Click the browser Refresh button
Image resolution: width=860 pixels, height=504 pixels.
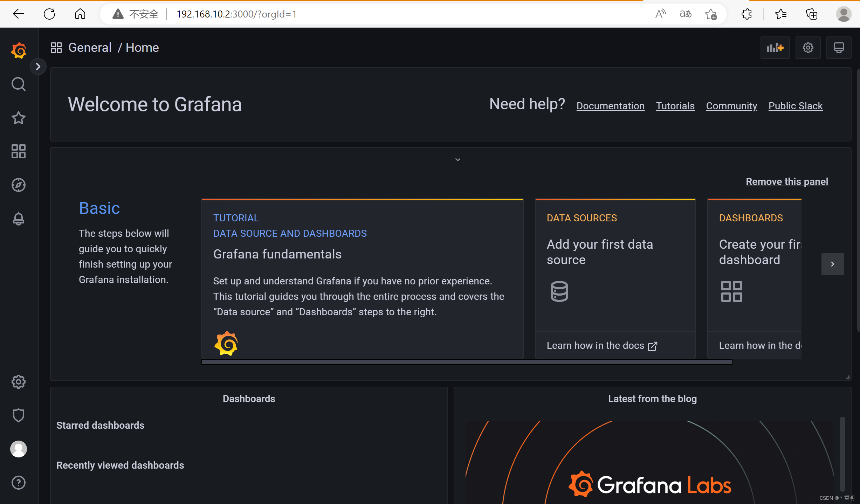(49, 14)
